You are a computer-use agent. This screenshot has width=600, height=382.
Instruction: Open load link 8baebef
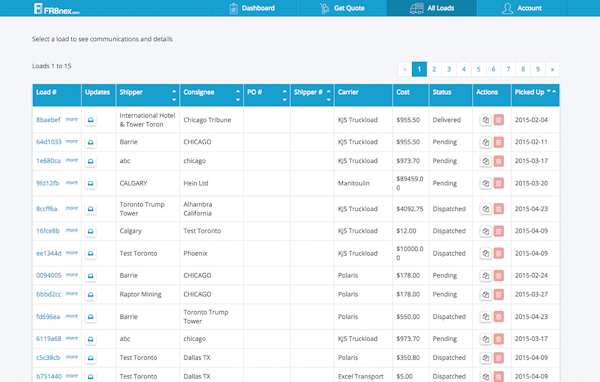click(48, 120)
